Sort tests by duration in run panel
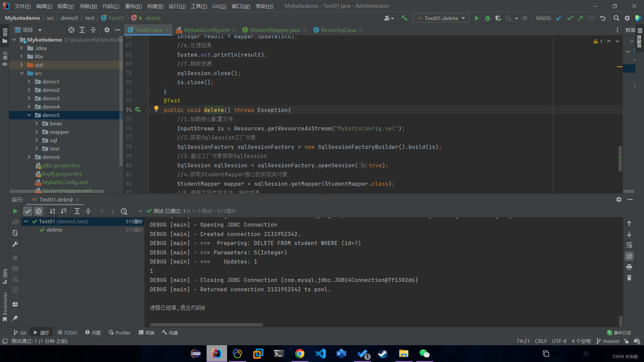Screen dimensions: 644x362 [63, 211]
